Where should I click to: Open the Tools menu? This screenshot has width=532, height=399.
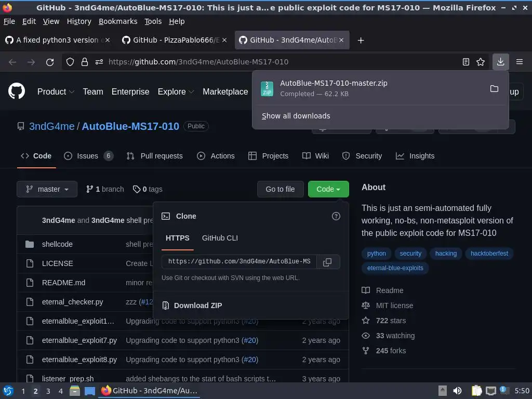coord(153,21)
